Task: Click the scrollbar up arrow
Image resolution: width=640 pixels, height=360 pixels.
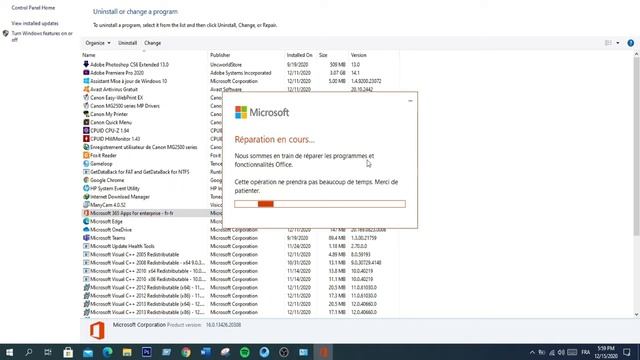Action: tap(636, 54)
